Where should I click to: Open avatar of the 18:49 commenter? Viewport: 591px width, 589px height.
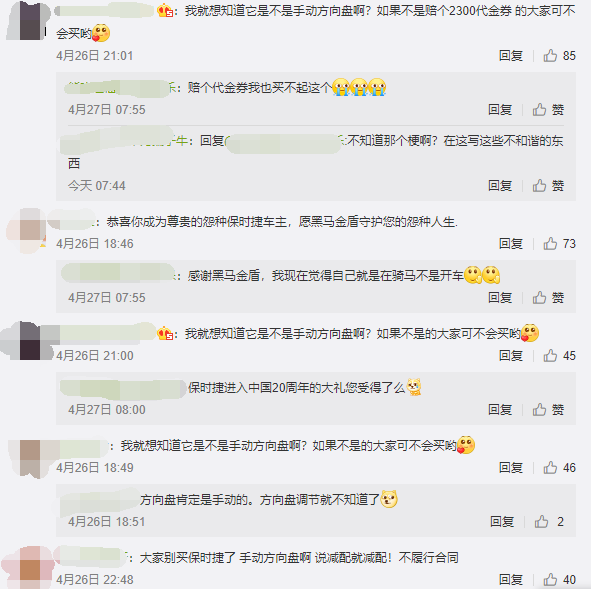point(30,459)
